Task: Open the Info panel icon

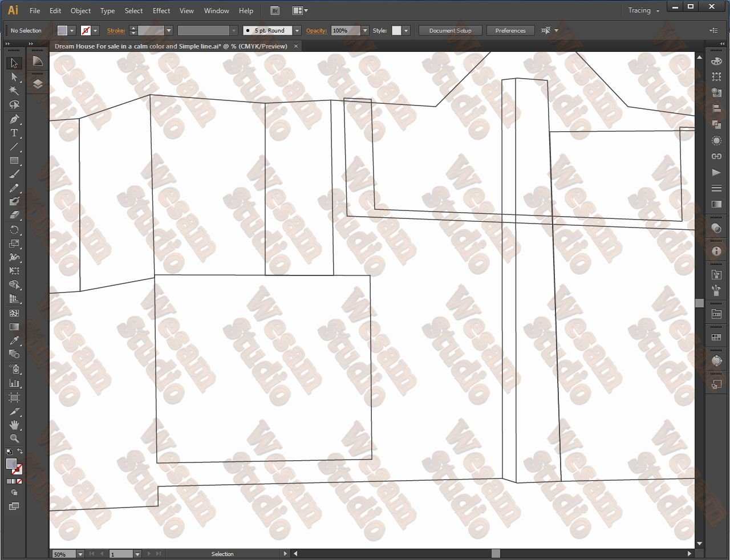Action: (x=716, y=251)
